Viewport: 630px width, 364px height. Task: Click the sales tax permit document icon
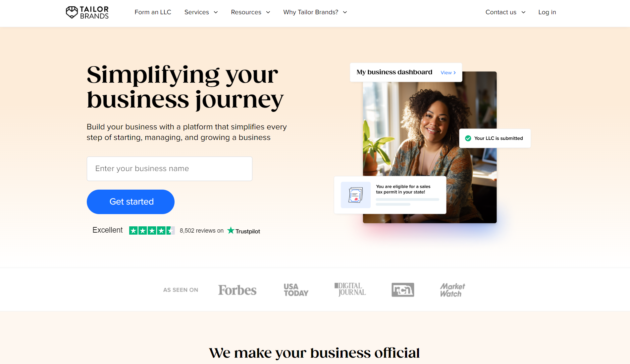[355, 195]
